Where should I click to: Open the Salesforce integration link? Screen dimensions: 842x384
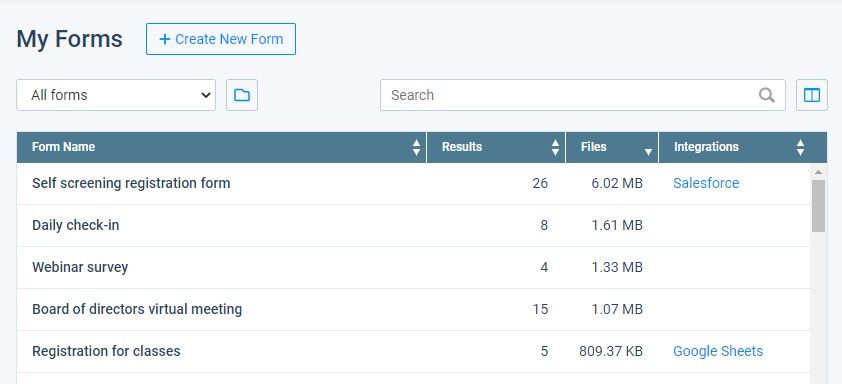pos(706,183)
